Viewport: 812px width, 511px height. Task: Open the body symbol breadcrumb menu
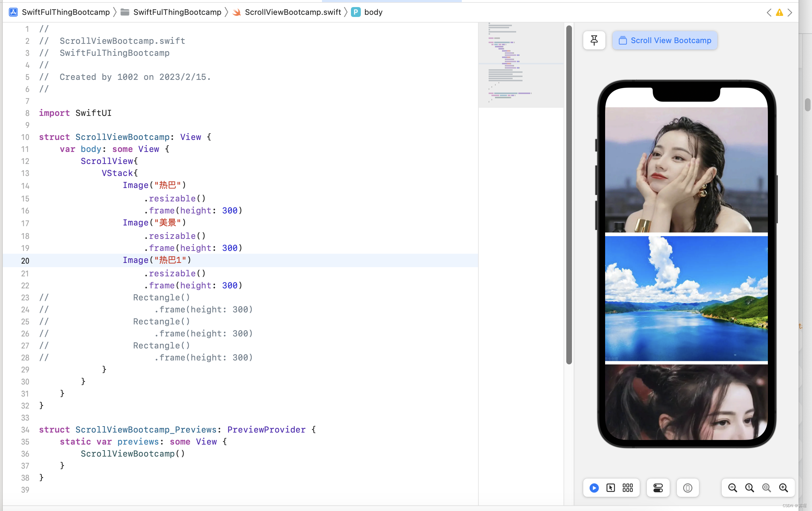373,12
